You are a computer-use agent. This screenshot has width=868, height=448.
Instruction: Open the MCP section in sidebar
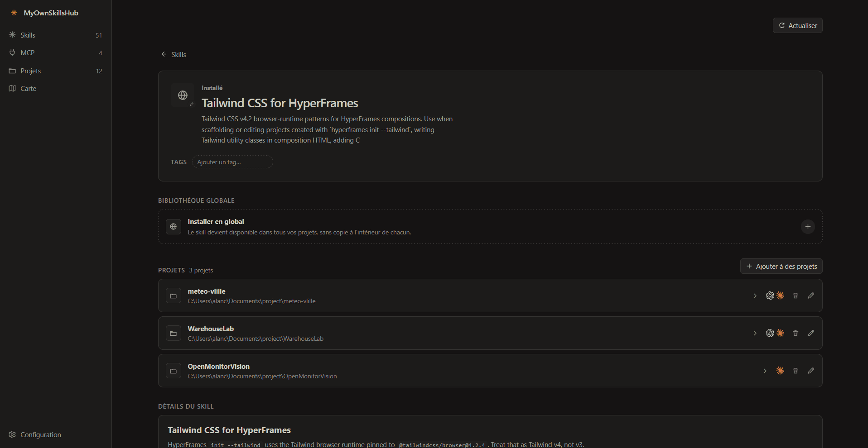coord(56,52)
